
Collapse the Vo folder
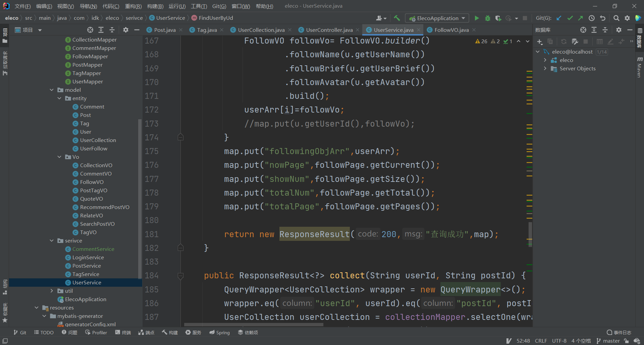coord(59,157)
